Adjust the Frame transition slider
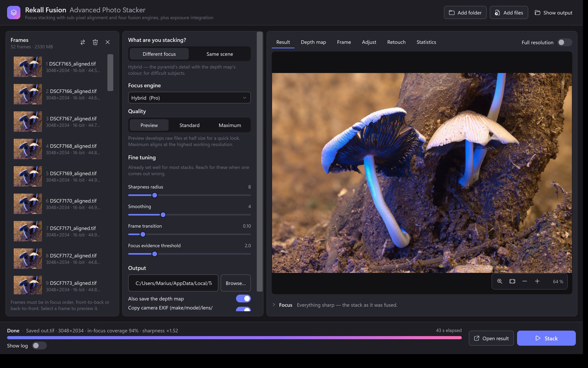The image size is (588, 368). [x=189, y=234]
